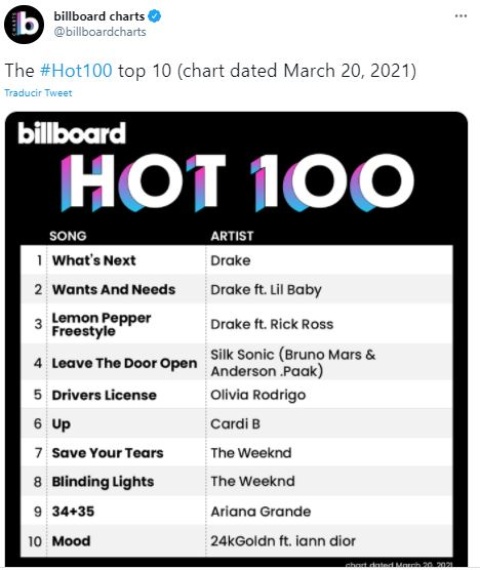Image resolution: width=480 pixels, height=570 pixels.
Task: Open the tweet's three-dot more menu
Action: click(x=461, y=16)
